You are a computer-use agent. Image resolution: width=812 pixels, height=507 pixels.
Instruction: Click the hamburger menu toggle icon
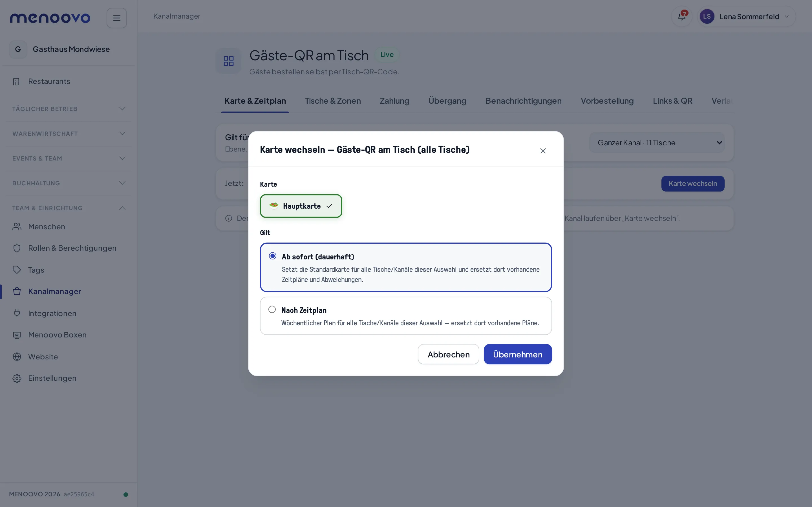click(x=116, y=18)
